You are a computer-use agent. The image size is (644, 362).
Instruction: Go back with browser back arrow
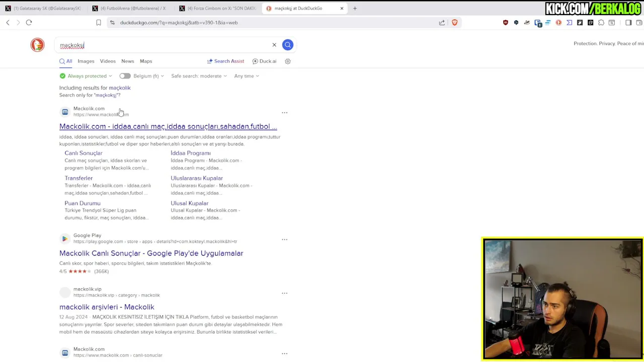[8, 23]
